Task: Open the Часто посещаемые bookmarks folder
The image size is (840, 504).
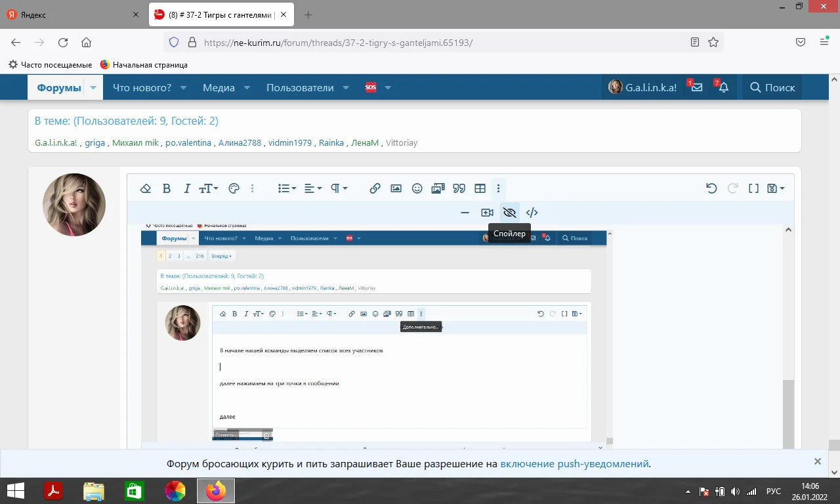Action: [x=50, y=65]
